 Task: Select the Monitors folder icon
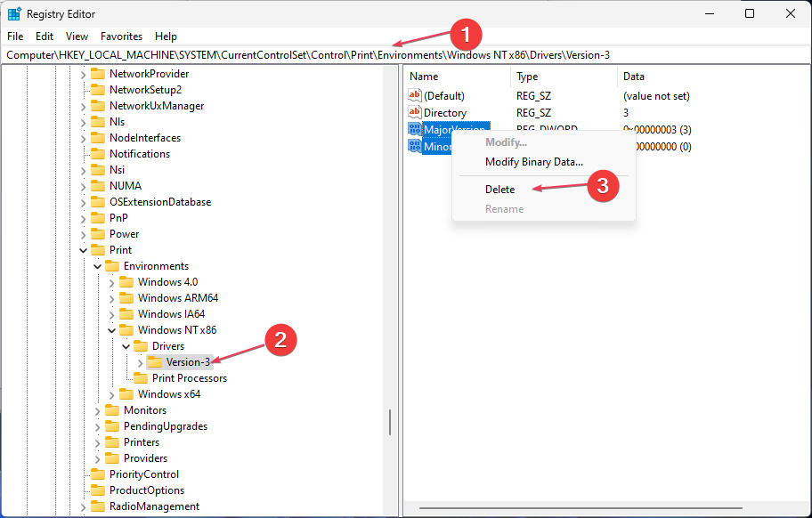point(112,410)
